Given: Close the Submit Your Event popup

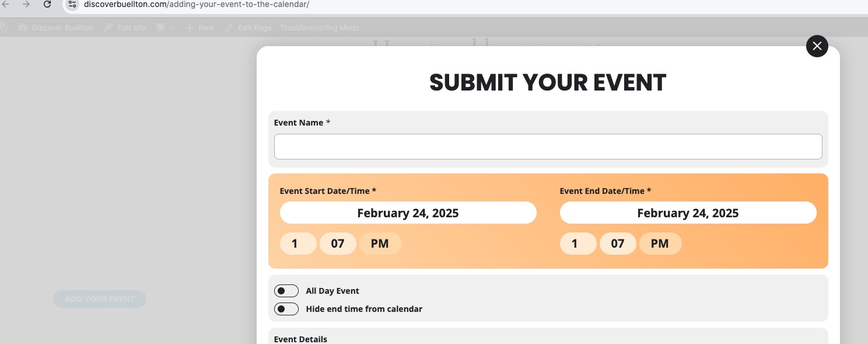Looking at the screenshot, I should click(x=817, y=46).
